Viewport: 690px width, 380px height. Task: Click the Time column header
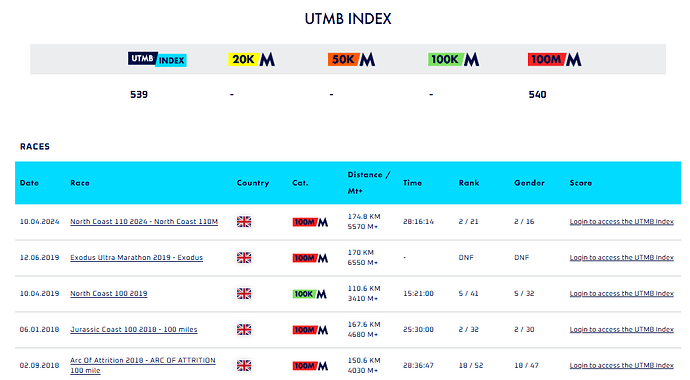(412, 183)
